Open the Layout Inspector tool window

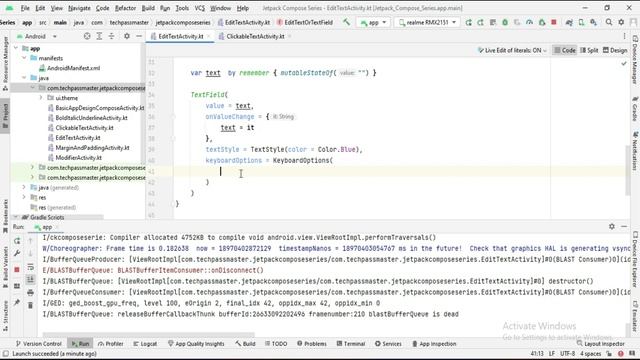(600, 344)
